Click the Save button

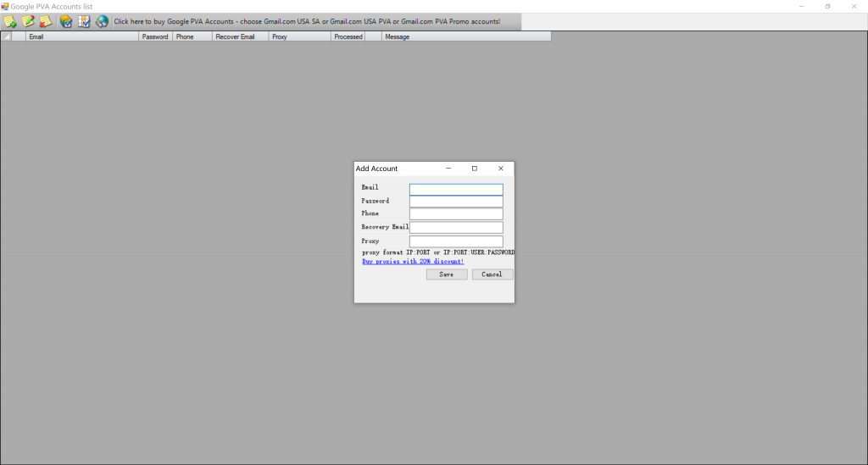point(447,274)
